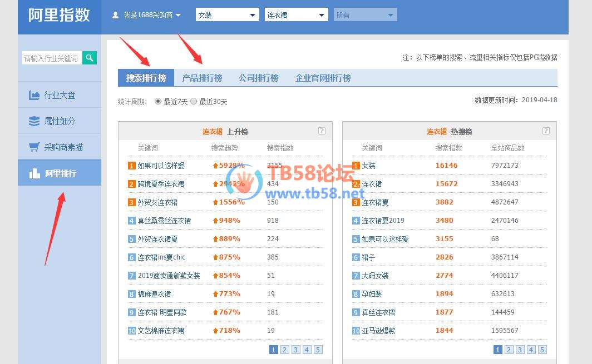
Task: Switch to 搜索排行榜 tab
Action: click(x=146, y=78)
